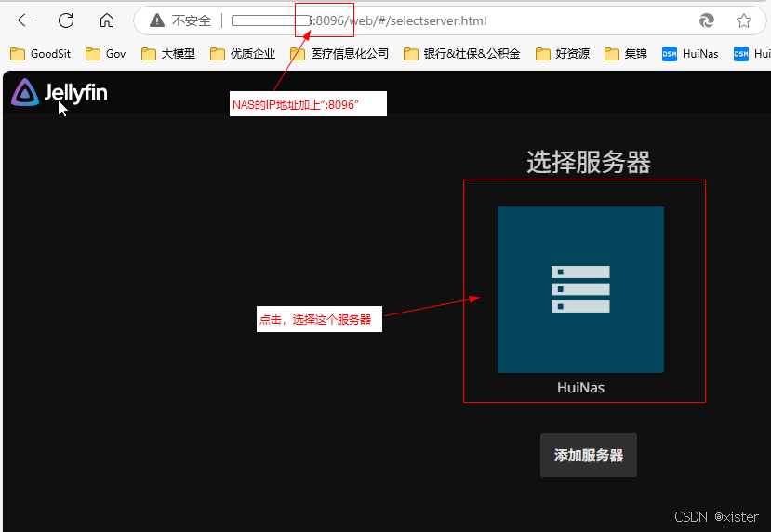The height and width of the screenshot is (532, 771).
Task: Open the 银行&社保&公积金 bookmark folder
Action: point(461,54)
